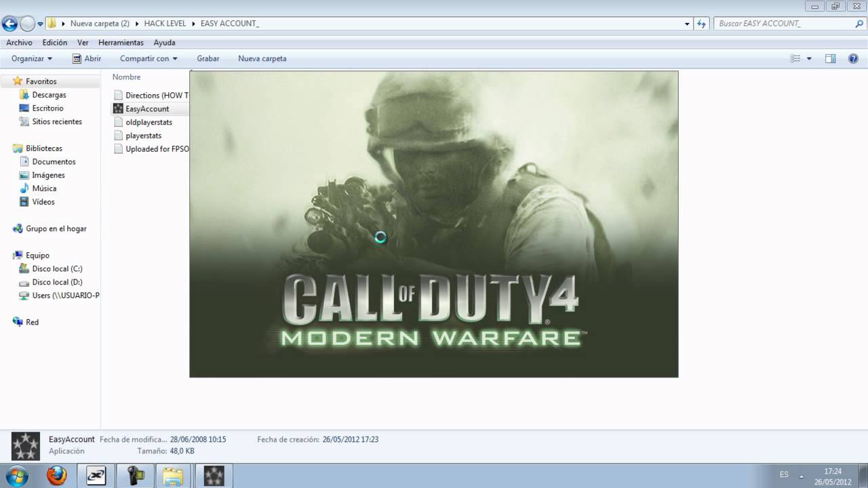Open the Edición menu

point(55,43)
